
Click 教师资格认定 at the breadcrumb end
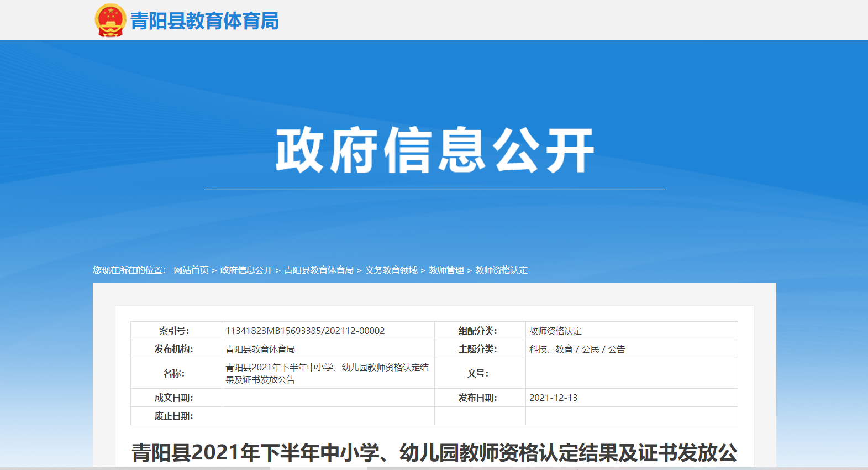point(502,270)
